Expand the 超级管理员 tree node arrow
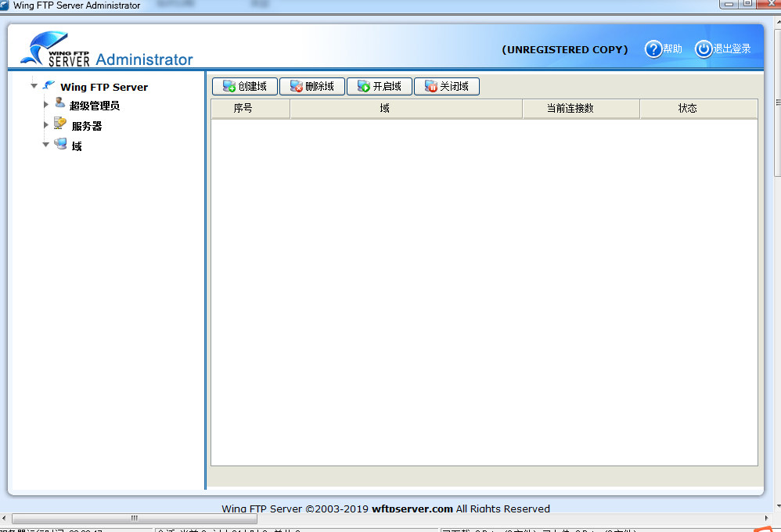781x532 pixels. (46, 105)
